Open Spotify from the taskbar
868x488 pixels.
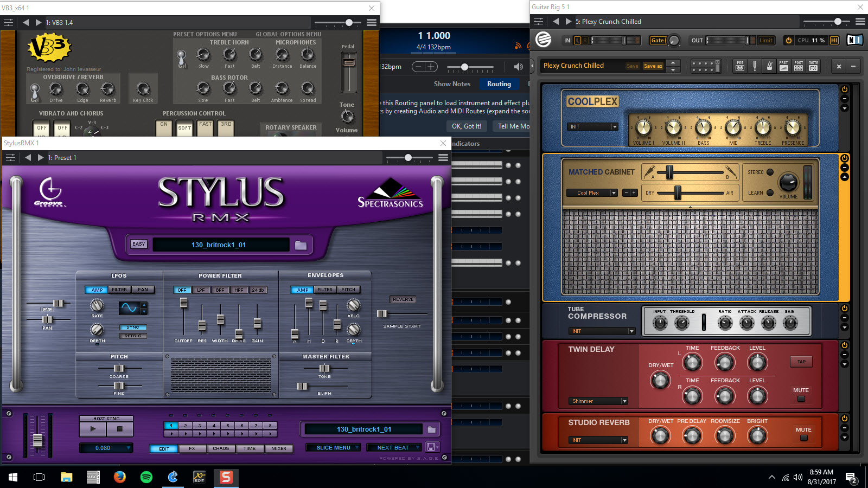pos(146,477)
